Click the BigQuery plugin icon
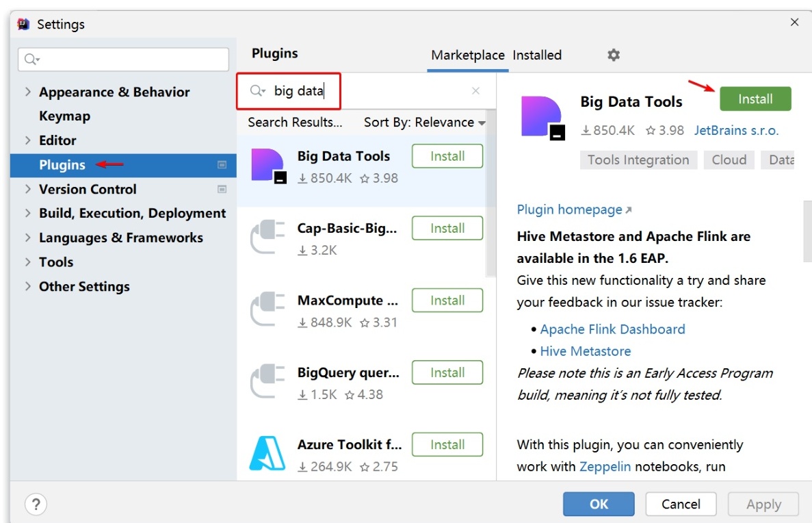The width and height of the screenshot is (812, 523). coord(267,381)
